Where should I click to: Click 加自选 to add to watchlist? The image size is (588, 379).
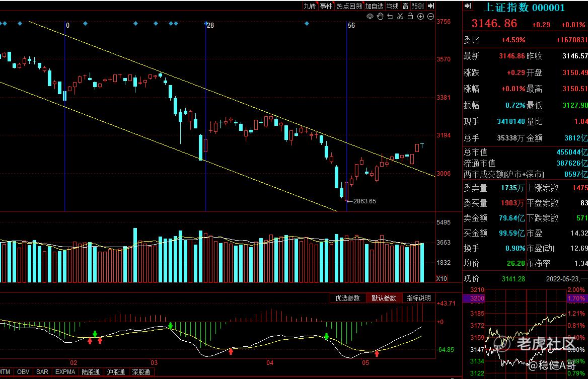click(x=374, y=6)
